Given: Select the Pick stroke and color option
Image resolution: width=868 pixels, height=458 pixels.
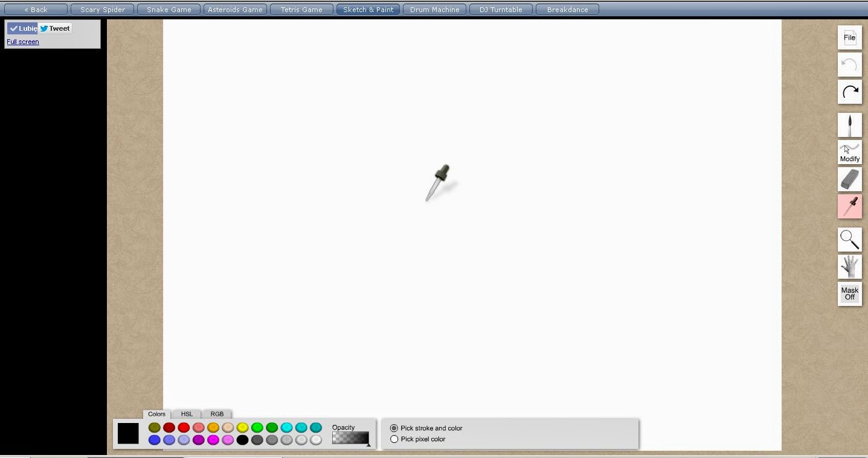Looking at the screenshot, I should [x=394, y=428].
